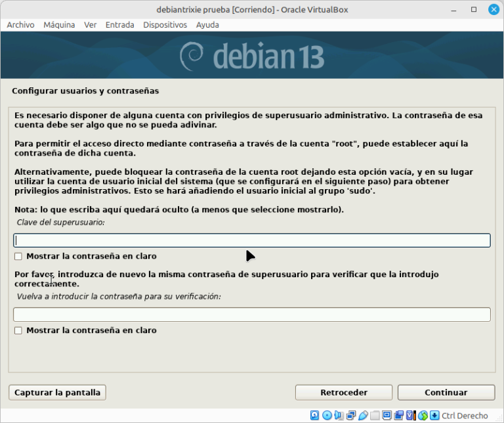Click the audio status icon
Viewport: 504px width, 423px height.
coord(339,415)
